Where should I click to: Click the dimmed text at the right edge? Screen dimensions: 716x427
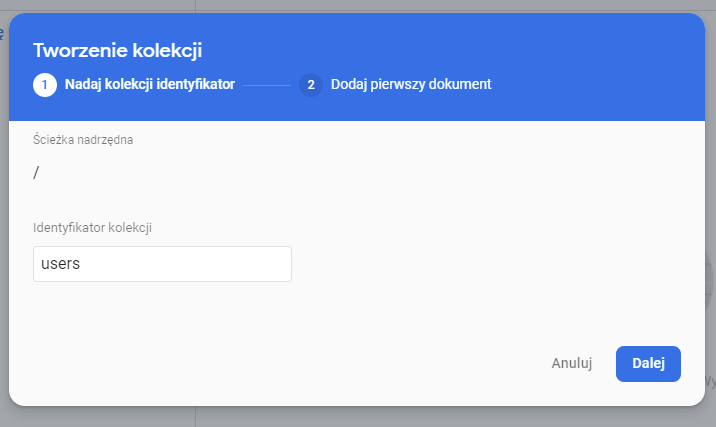(x=711, y=381)
